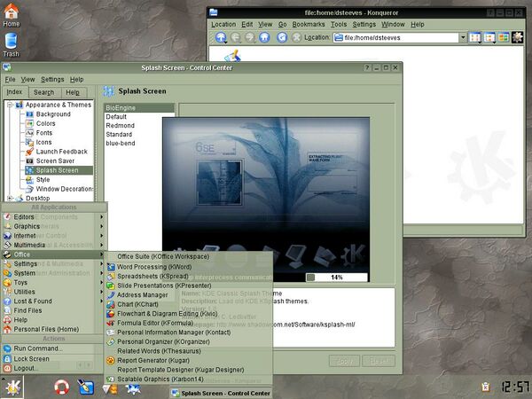Switch to icon view in Konqueror toolbar
This screenshot has width=532, height=399.
(x=474, y=37)
